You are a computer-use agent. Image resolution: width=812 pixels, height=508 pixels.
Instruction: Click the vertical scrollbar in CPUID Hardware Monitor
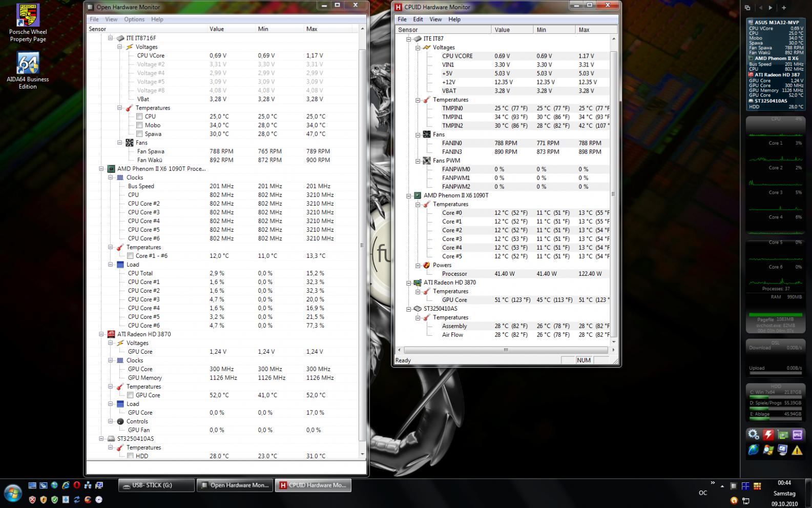pos(613,194)
